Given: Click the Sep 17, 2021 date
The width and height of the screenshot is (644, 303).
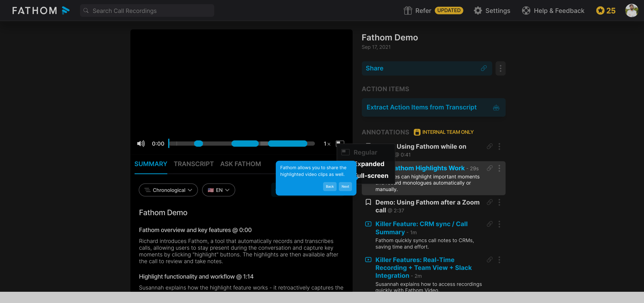Looking at the screenshot, I should coord(376,47).
